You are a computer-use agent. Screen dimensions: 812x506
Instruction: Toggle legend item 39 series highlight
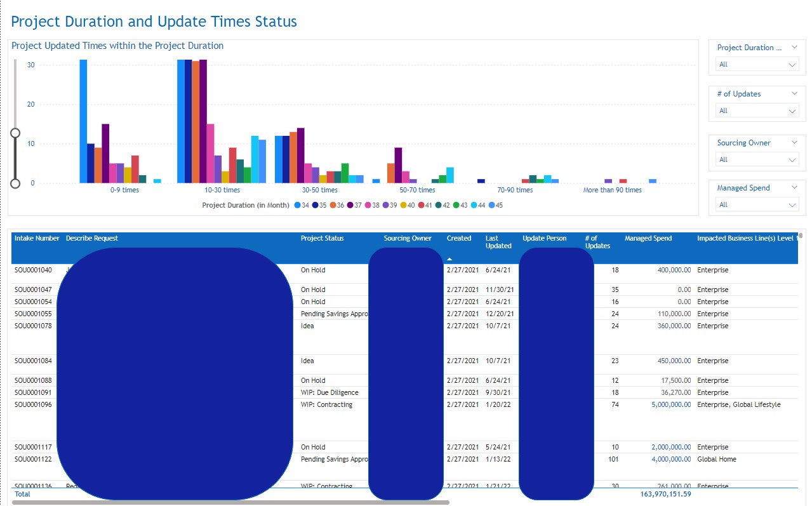[x=385, y=206]
